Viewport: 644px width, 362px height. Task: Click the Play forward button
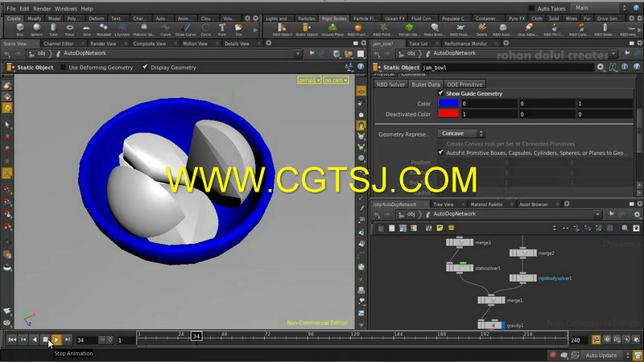56,339
